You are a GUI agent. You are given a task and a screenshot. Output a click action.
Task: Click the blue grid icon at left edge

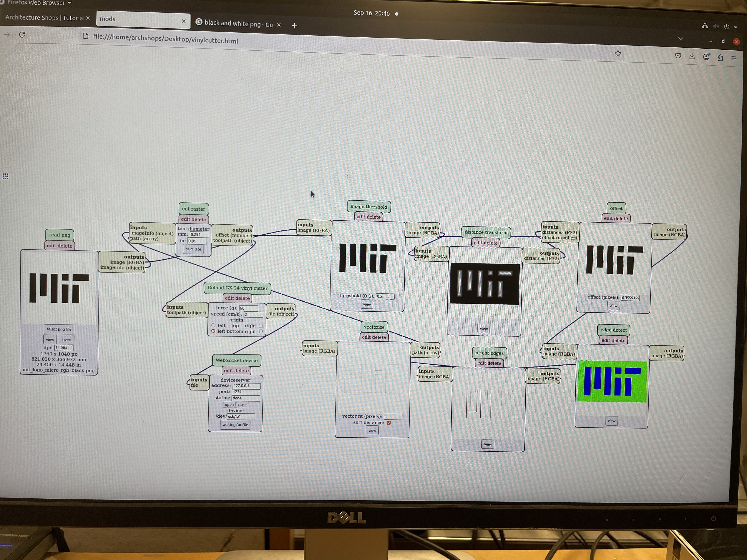5,176
